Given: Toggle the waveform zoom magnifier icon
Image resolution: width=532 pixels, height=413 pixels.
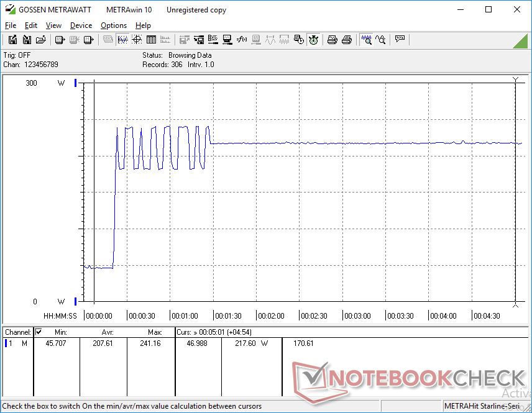Looking at the screenshot, I should pos(367,40).
